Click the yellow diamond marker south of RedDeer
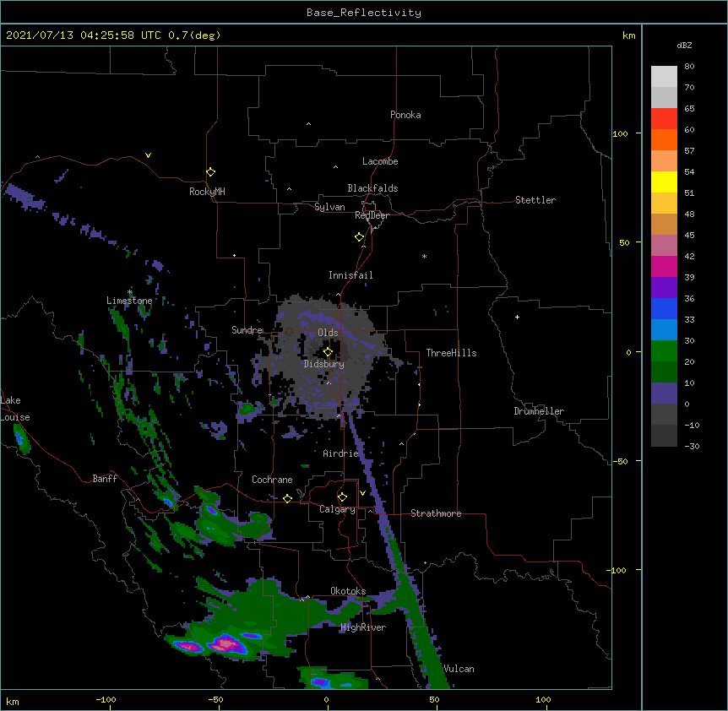The height and width of the screenshot is (711, 728). tap(359, 237)
